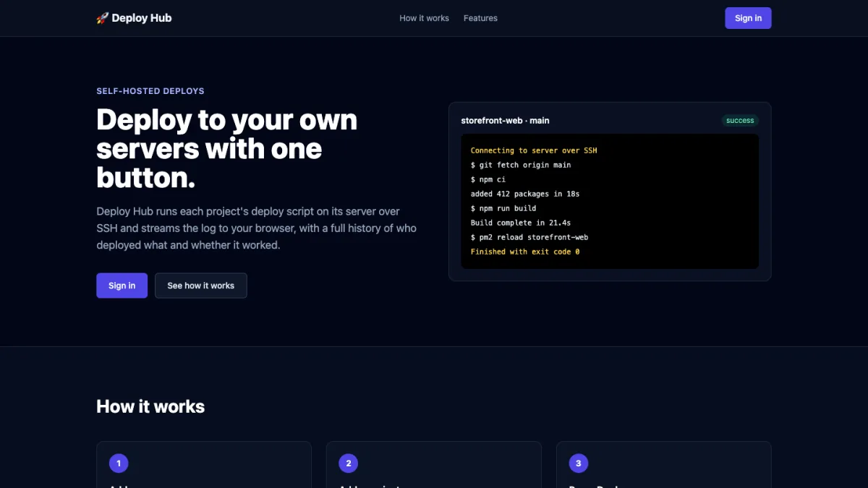Click the log line added 412 packages in 18s
868x488 pixels.
(525, 194)
